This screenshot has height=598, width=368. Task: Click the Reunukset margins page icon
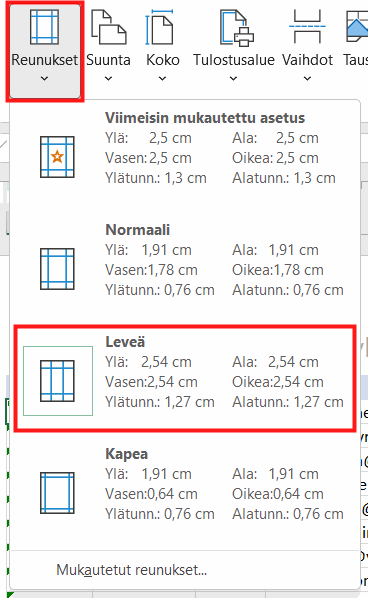click(45, 27)
